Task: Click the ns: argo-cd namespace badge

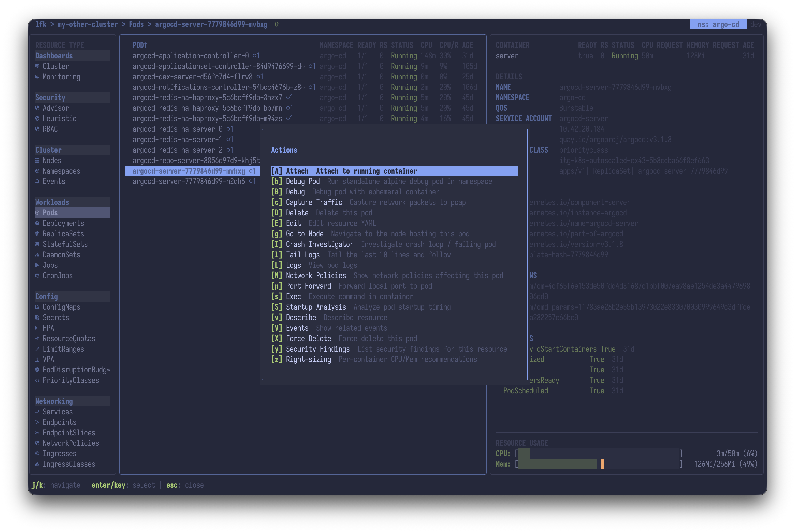Action: 718,24
